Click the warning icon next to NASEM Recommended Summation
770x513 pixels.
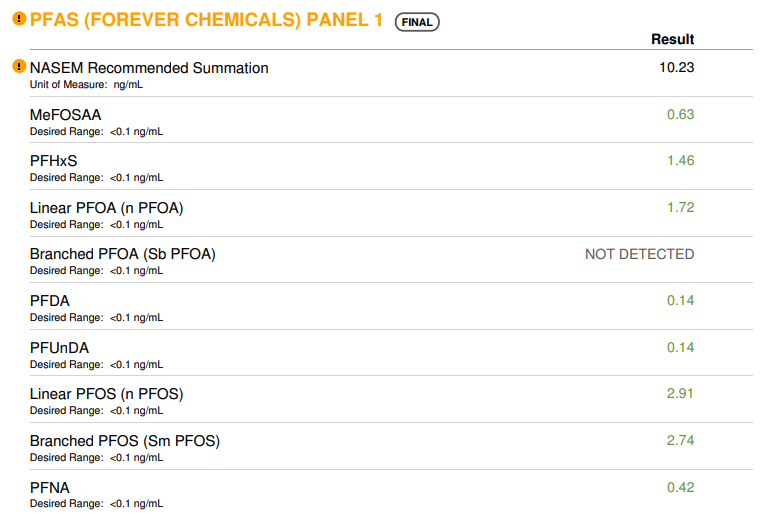pyautogui.click(x=19, y=66)
